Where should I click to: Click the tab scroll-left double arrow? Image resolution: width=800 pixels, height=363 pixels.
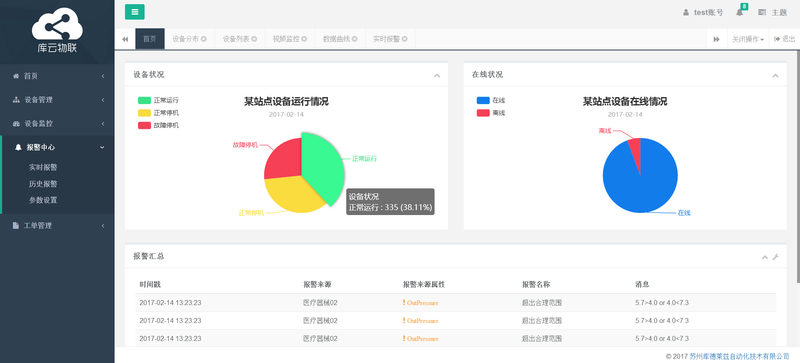coord(125,39)
